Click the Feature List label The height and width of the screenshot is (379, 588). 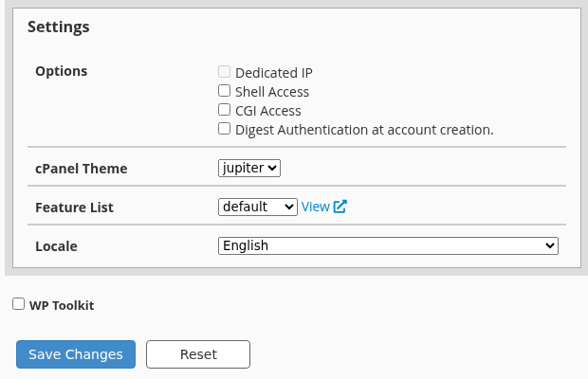tap(74, 208)
